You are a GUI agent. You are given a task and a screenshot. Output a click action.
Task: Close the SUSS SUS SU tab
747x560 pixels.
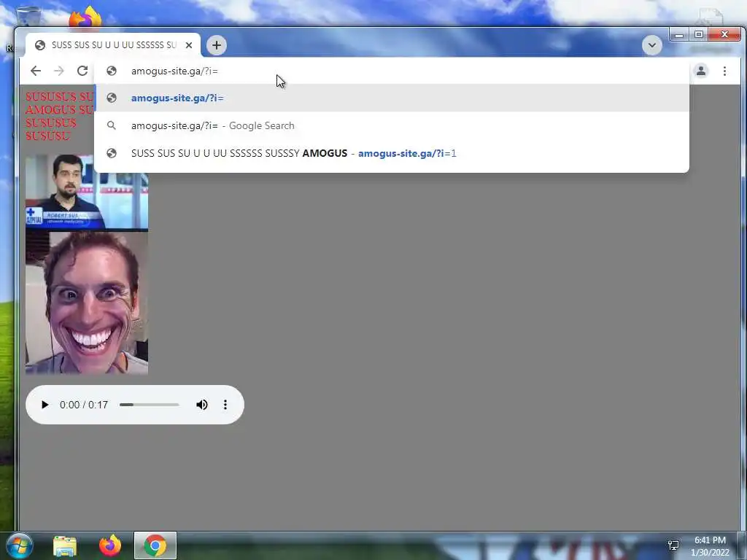[x=189, y=45]
